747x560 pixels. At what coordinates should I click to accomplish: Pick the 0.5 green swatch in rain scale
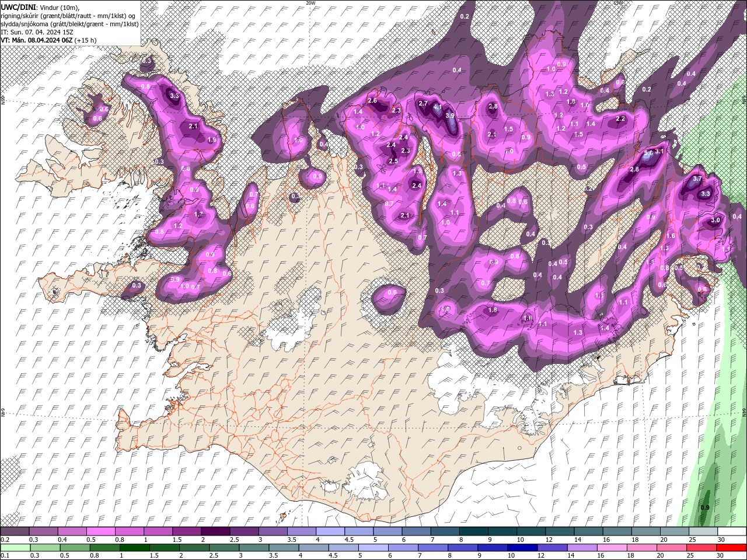click(x=75, y=548)
